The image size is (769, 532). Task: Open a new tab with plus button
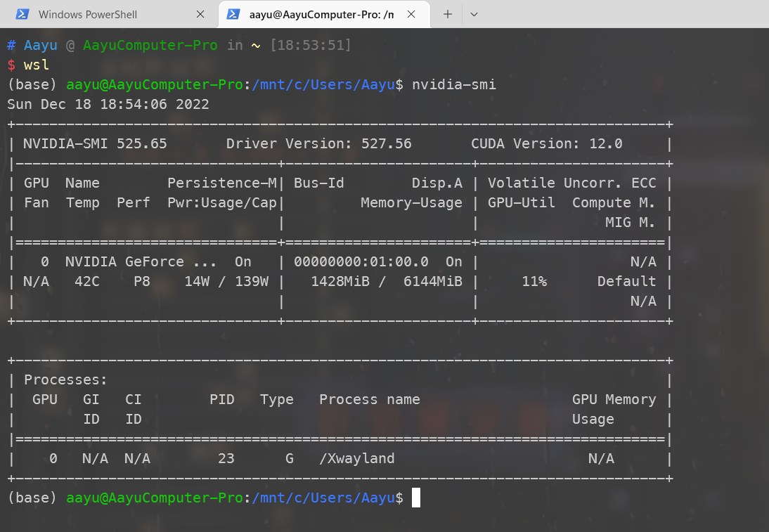(448, 14)
